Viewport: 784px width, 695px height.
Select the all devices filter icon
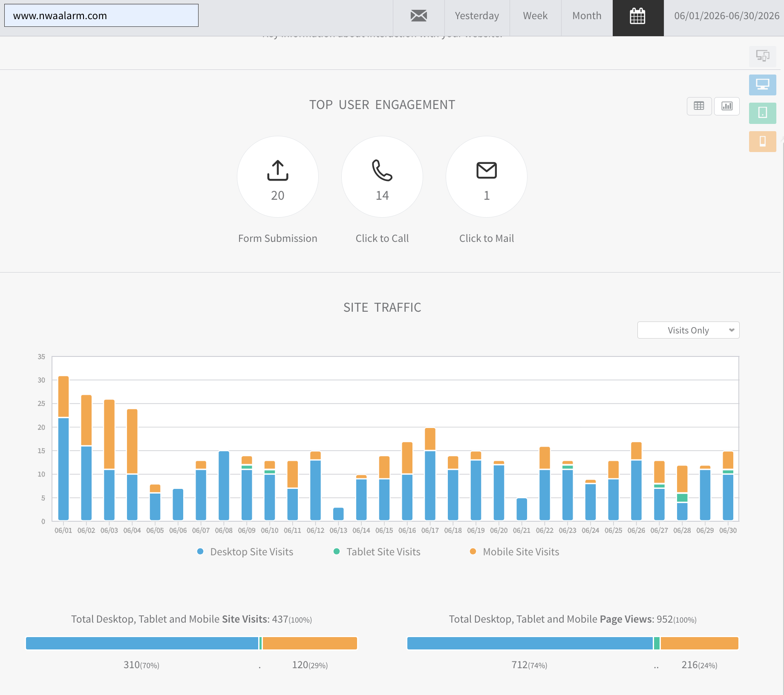762,56
